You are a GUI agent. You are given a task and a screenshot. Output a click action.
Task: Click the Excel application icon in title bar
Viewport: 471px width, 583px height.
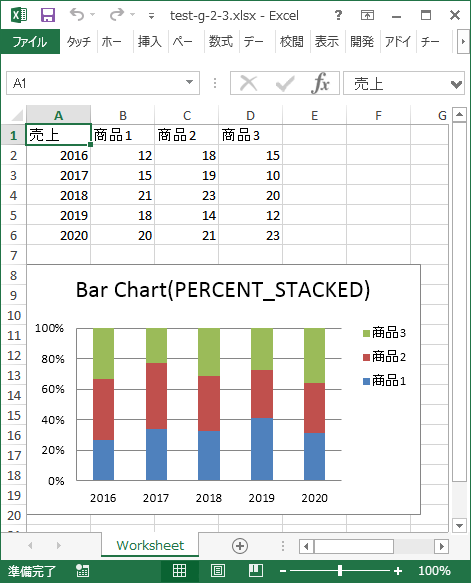point(19,15)
